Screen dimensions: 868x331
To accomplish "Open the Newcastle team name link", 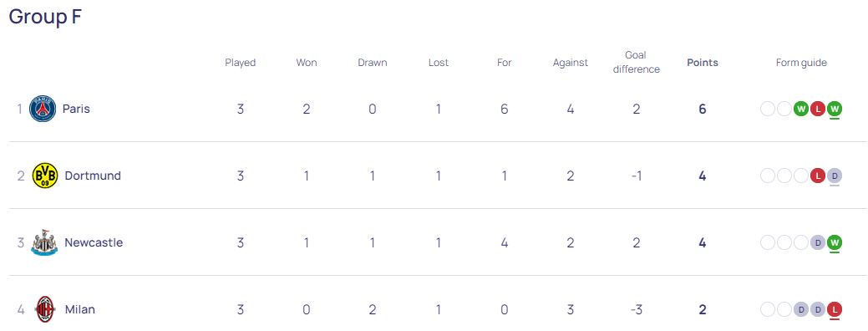I will [x=94, y=242].
